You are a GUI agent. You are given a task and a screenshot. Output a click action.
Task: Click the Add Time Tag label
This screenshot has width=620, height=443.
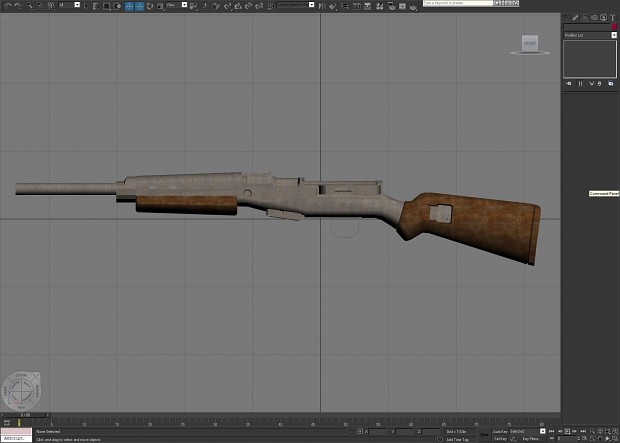457,439
